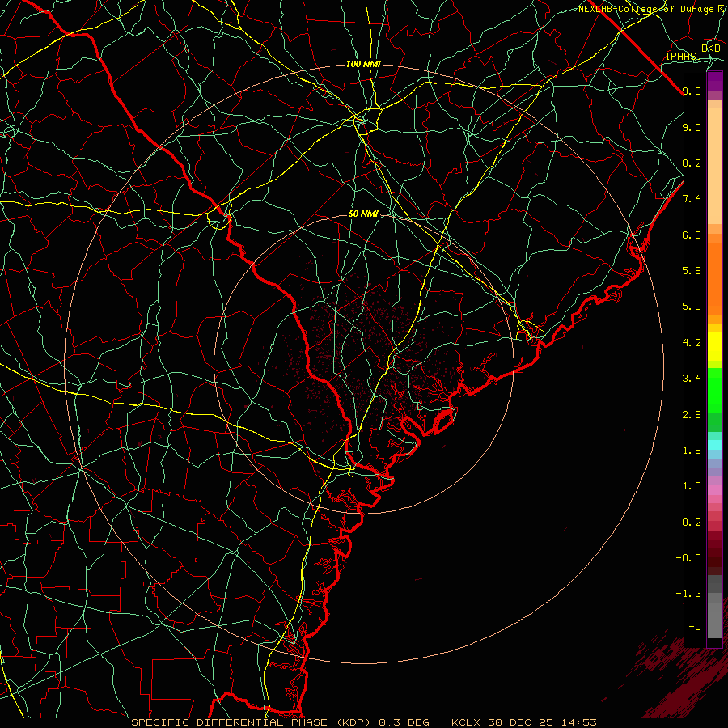Click the 4.2 scale value

pos(692,343)
